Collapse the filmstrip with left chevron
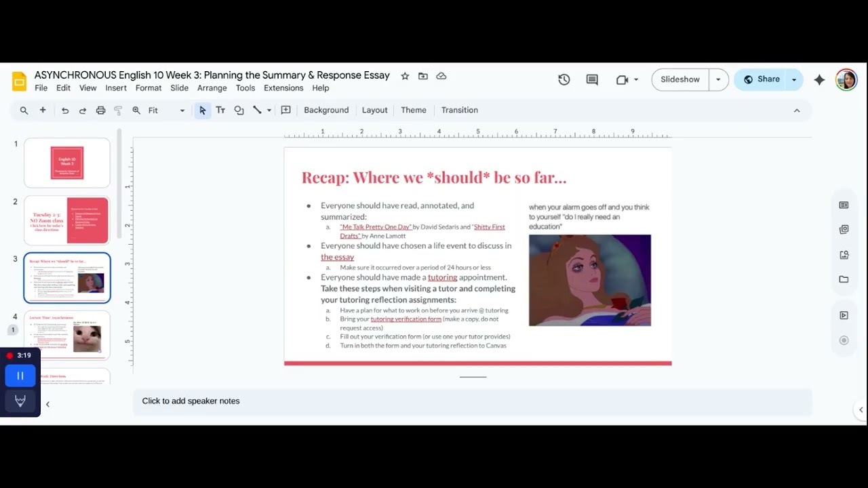 [47, 404]
